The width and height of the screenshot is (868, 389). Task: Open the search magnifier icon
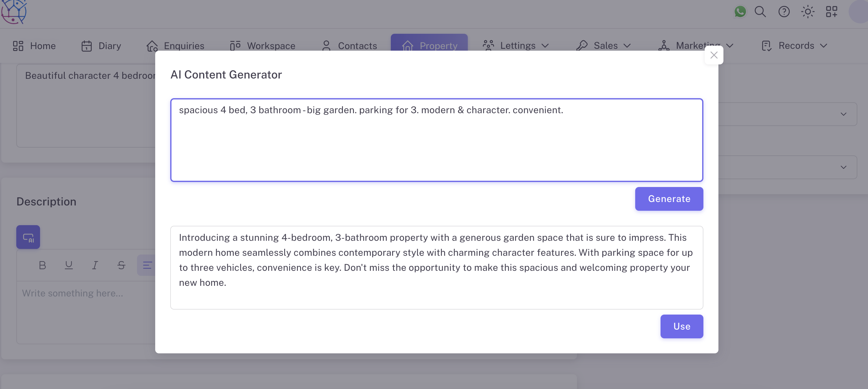(760, 12)
